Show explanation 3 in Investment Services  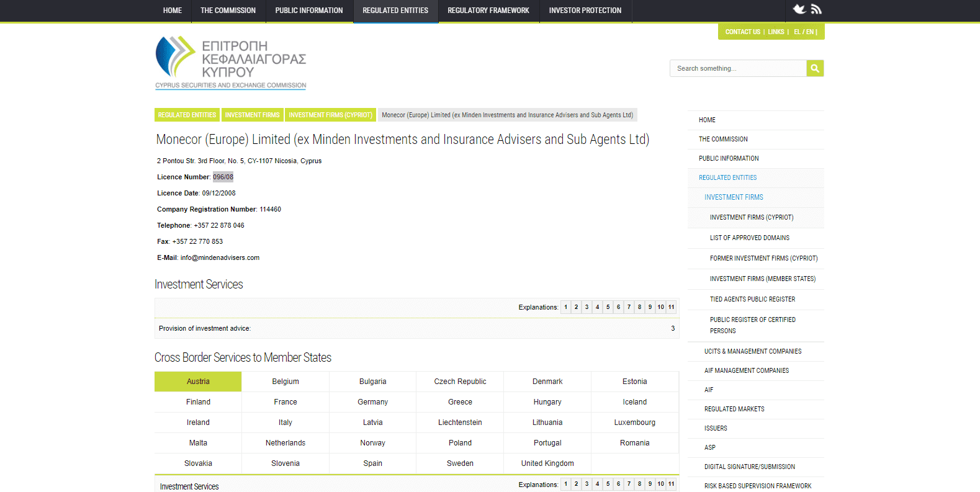click(587, 307)
